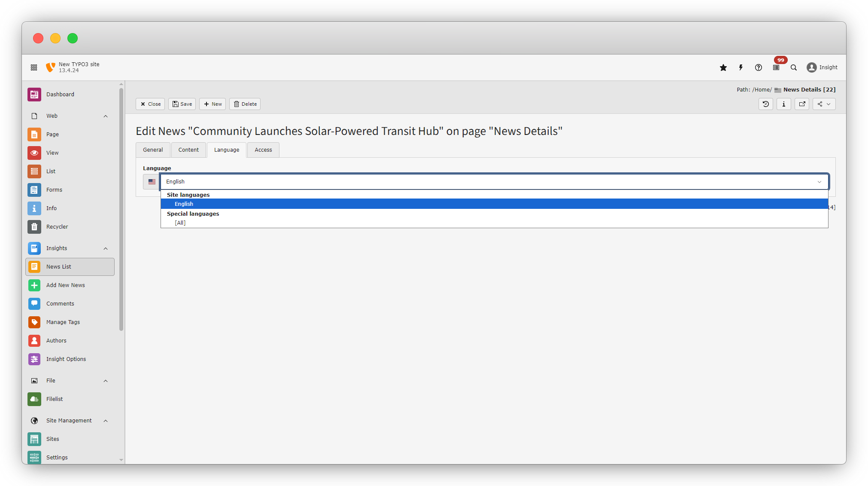The width and height of the screenshot is (868, 486).
Task: Click the Delete button
Action: pos(245,104)
